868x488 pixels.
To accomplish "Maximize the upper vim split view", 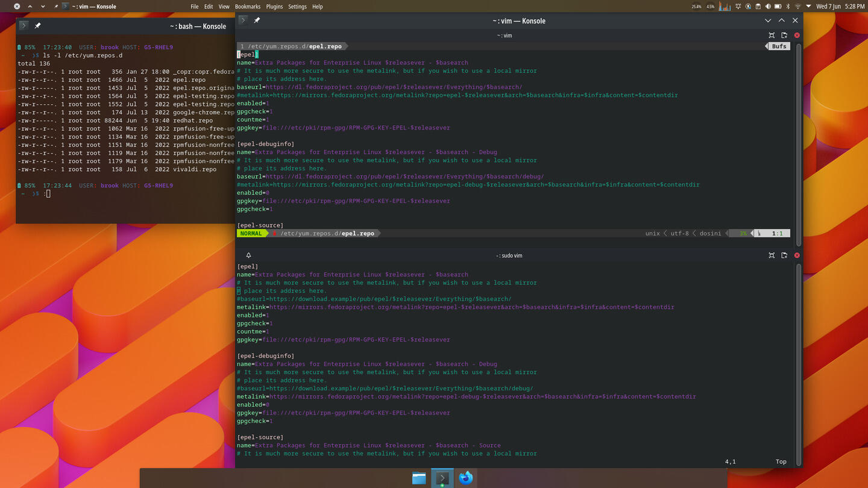I will point(772,36).
